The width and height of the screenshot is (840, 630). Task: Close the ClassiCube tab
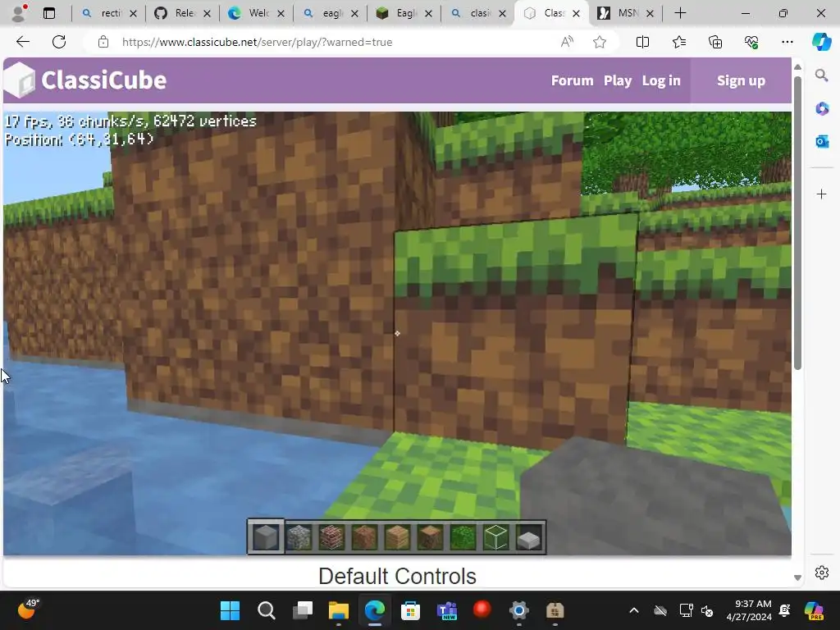pos(576,13)
